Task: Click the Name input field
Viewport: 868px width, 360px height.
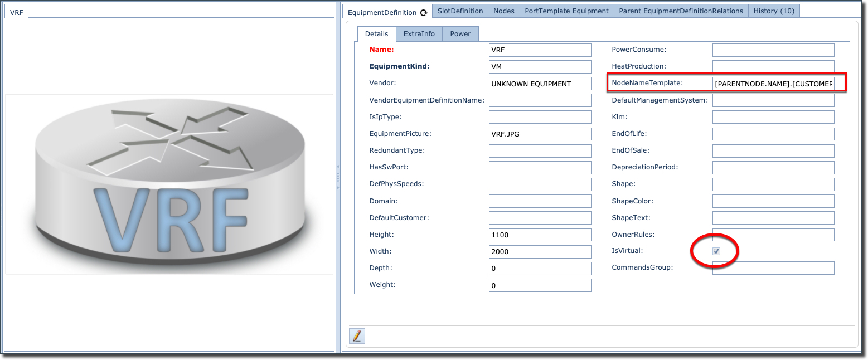Action: tap(540, 50)
